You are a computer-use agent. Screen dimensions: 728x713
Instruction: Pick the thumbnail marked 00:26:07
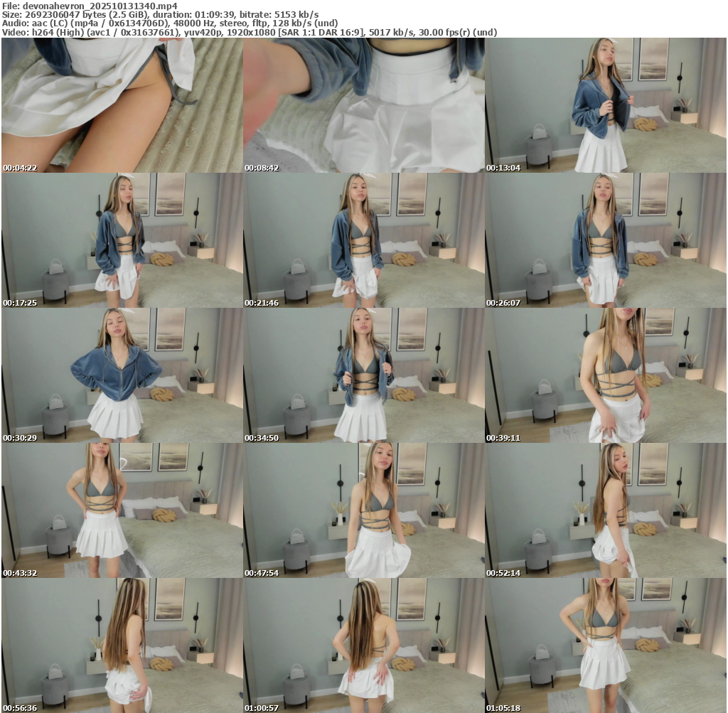[606, 240]
